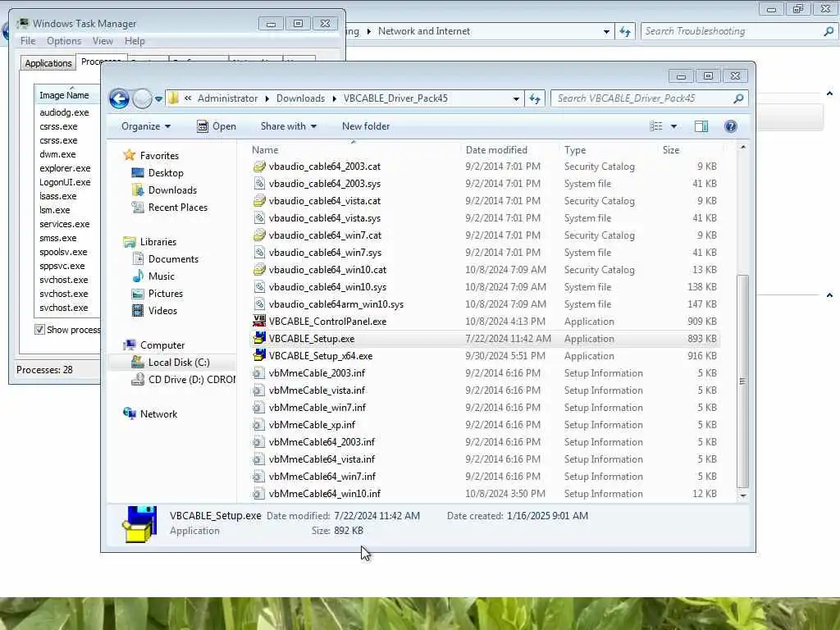Toggle the preview pane icon

point(701,126)
